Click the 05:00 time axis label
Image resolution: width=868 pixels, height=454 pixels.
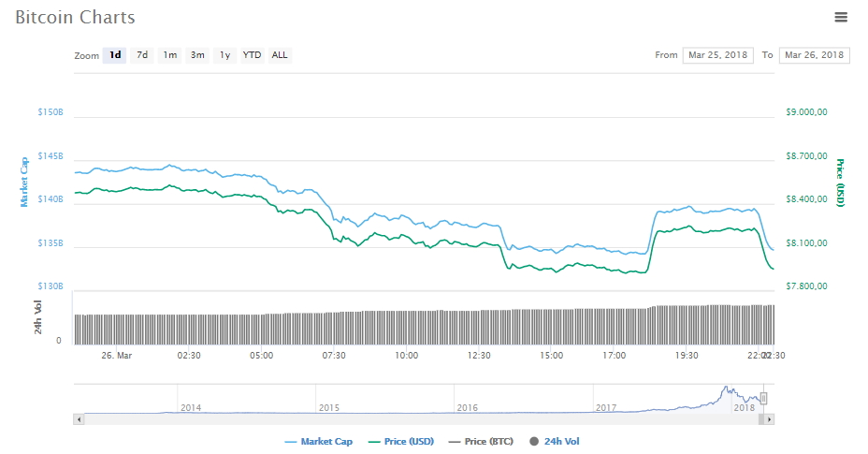[261, 356]
